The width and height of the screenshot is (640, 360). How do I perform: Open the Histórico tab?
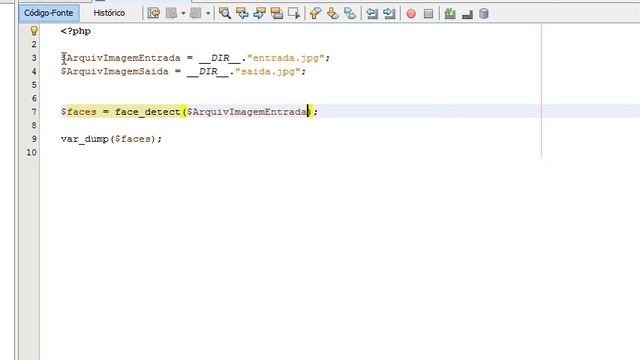coord(109,13)
